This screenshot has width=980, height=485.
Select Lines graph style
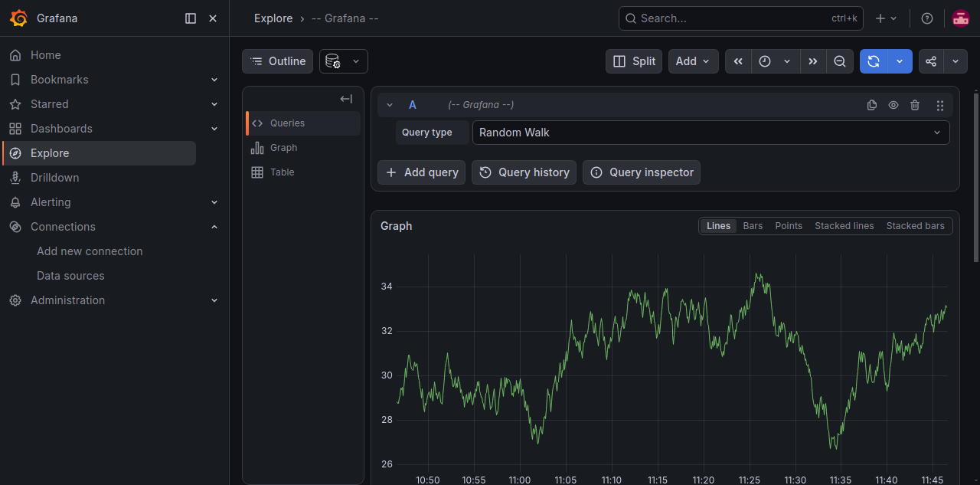pos(718,226)
